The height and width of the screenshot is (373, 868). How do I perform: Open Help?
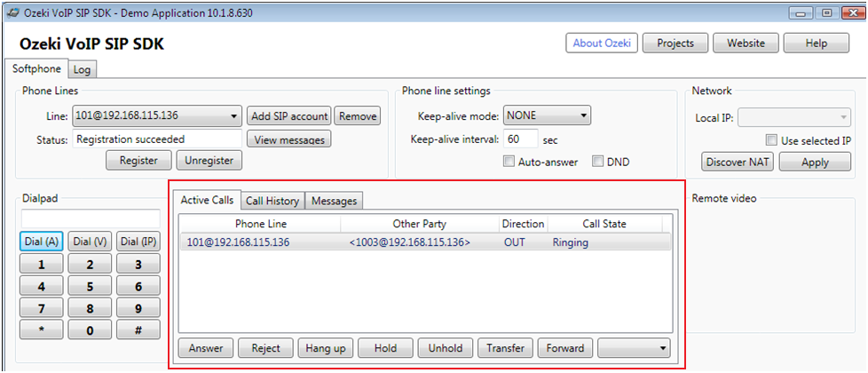click(817, 43)
